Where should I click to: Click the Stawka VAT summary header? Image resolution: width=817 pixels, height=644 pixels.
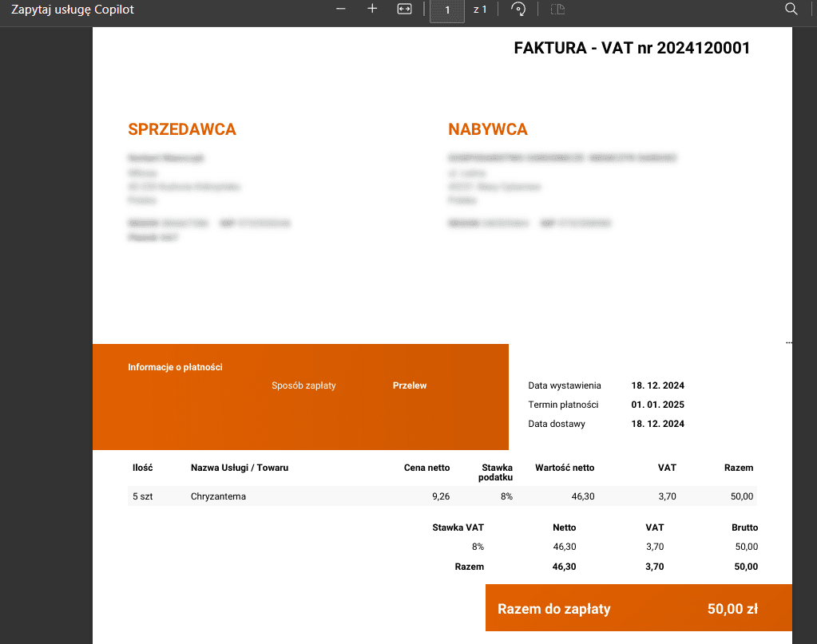point(458,527)
